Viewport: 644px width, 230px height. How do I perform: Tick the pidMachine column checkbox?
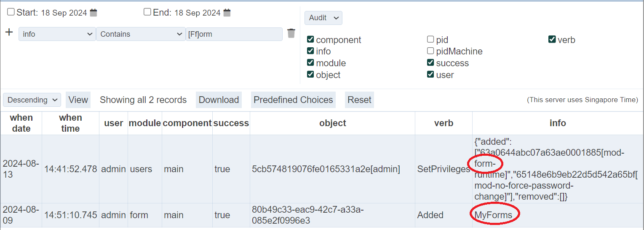[x=430, y=51]
